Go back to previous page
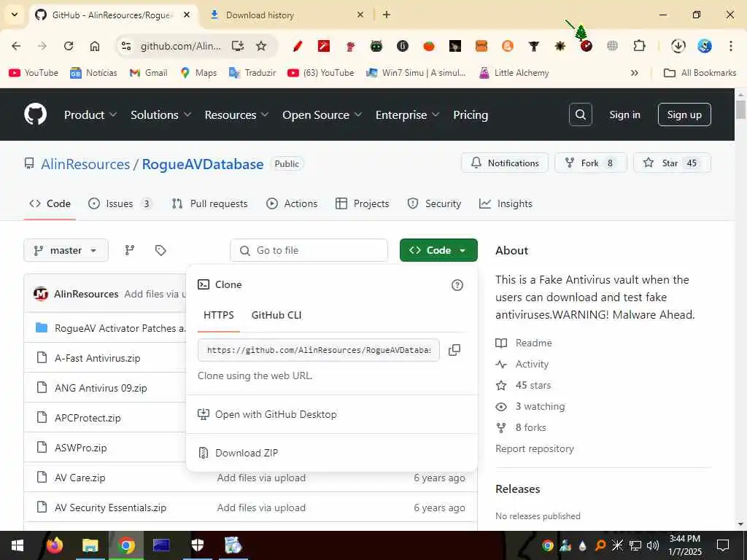Image resolution: width=747 pixels, height=560 pixels. coord(16,46)
